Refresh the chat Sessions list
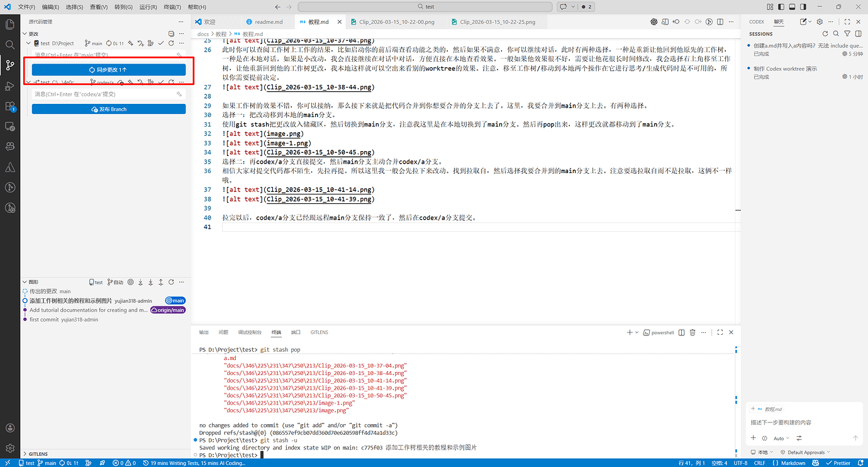The height and width of the screenshot is (467, 868). coord(825,33)
